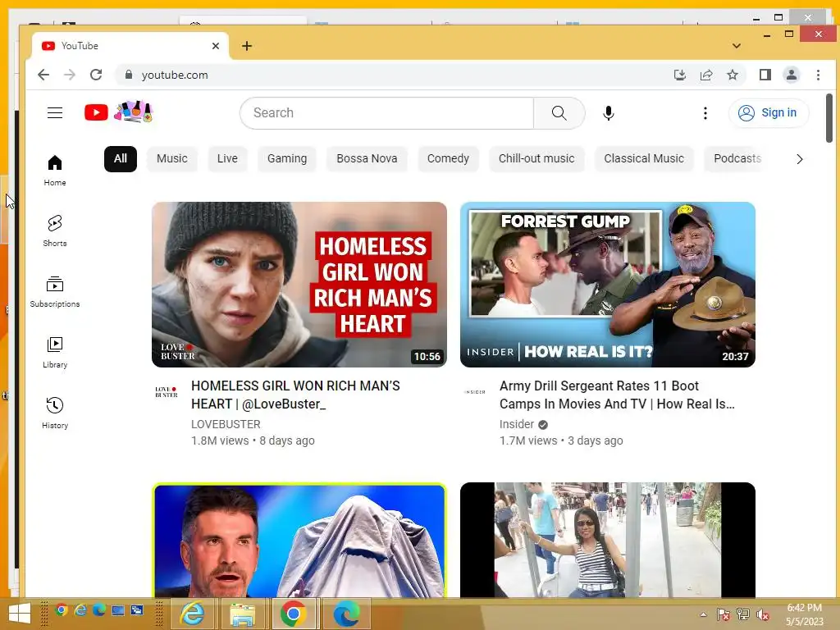Click 1.7M views • 3 days ago text

pyautogui.click(x=561, y=441)
